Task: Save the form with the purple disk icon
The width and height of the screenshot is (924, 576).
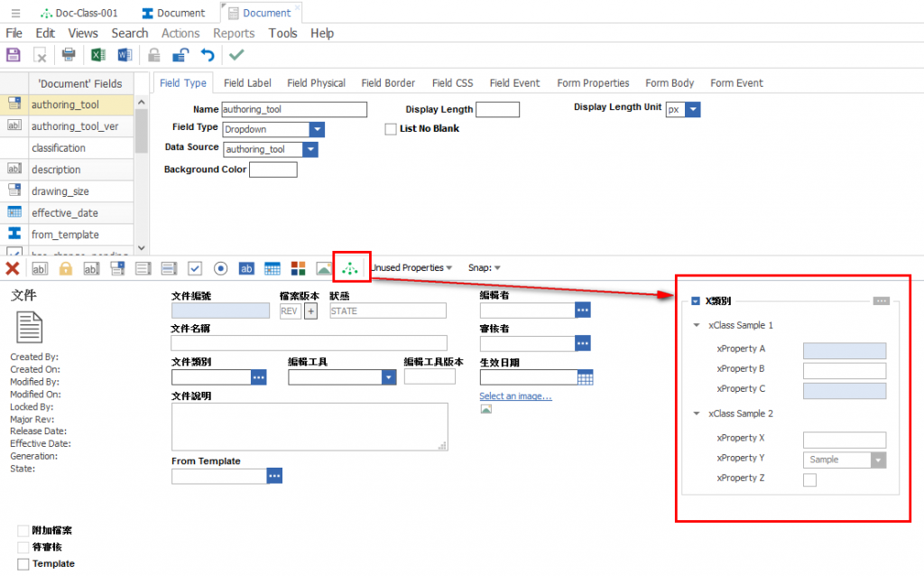Action: coord(13,55)
